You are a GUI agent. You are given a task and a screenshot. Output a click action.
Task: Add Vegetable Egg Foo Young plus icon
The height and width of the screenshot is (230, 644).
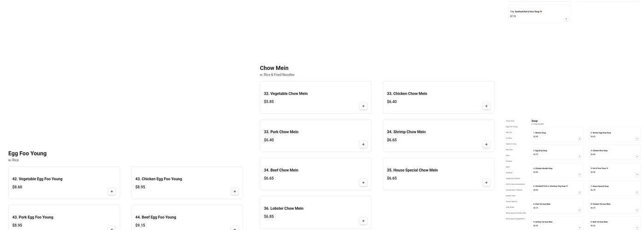pyautogui.click(x=111, y=191)
